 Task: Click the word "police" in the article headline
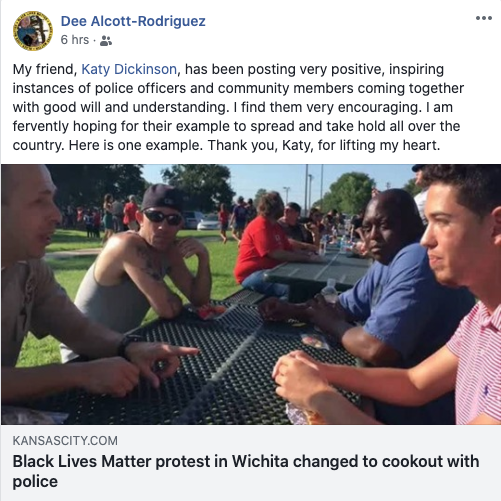pos(35,482)
